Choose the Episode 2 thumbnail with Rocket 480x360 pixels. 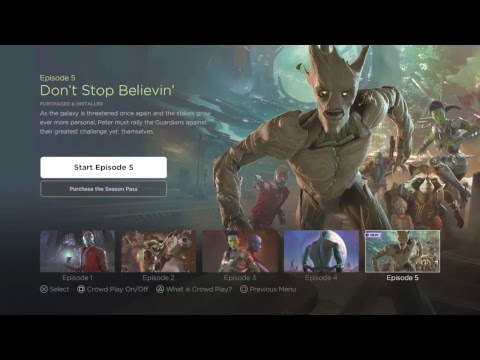click(x=158, y=251)
